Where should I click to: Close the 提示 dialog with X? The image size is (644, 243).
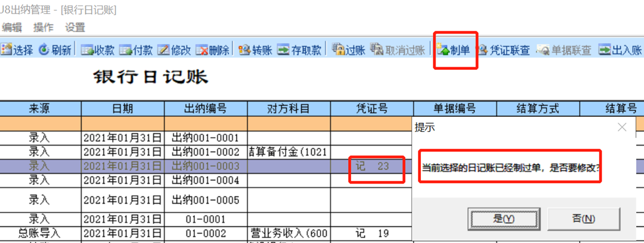point(623,127)
